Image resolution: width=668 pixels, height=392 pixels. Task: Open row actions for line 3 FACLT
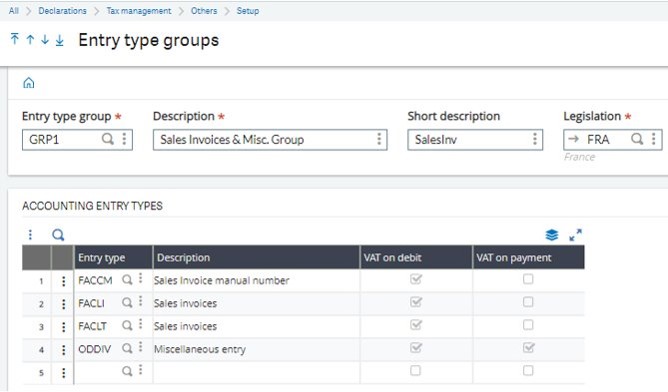(x=63, y=327)
